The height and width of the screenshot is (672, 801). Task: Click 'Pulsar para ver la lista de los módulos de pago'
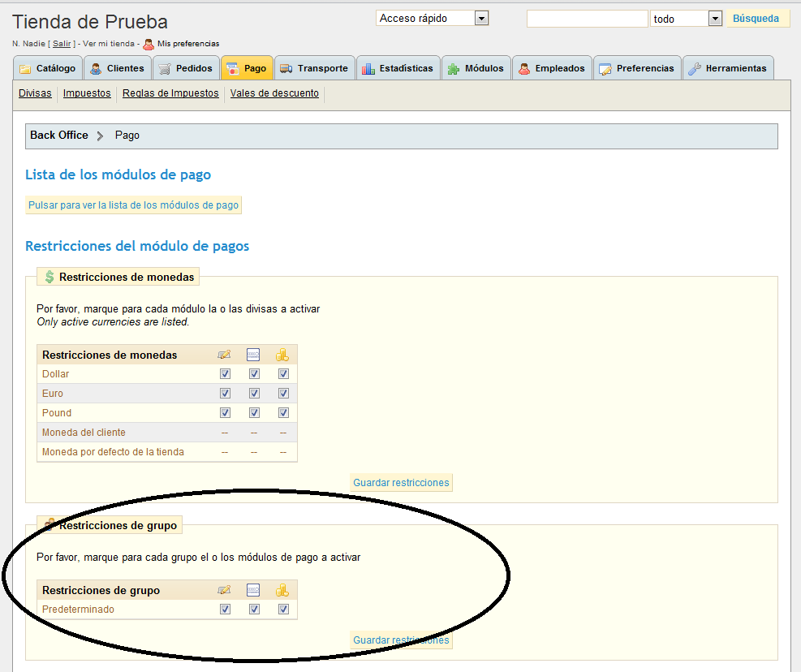click(133, 205)
